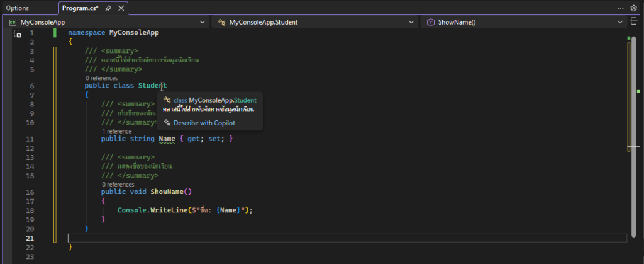Expand the MyConsoleApp.Student types dropdown
644x264 pixels.
coord(411,22)
